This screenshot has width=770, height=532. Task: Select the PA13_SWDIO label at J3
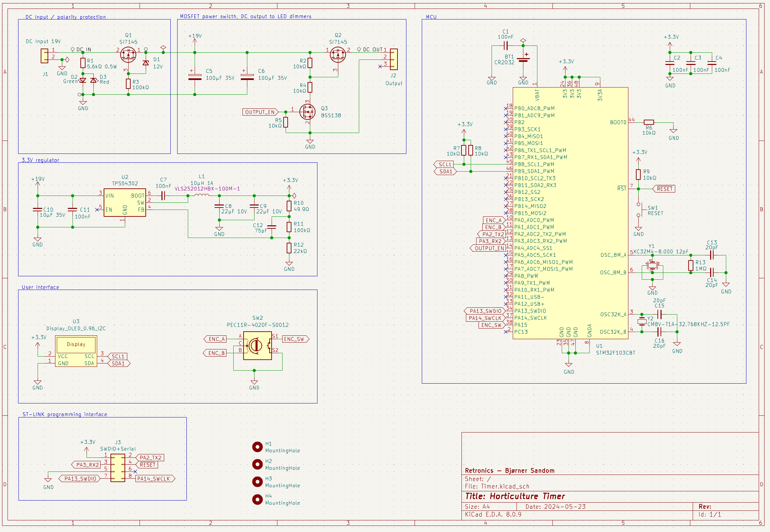[x=80, y=479]
